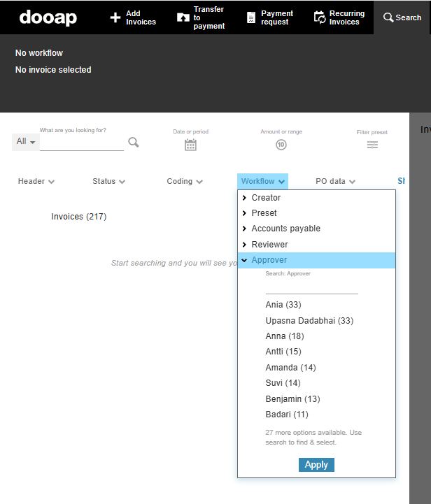This screenshot has height=504, width=431.
Task: Click the Invoices (217) heading
Action: pos(79,217)
